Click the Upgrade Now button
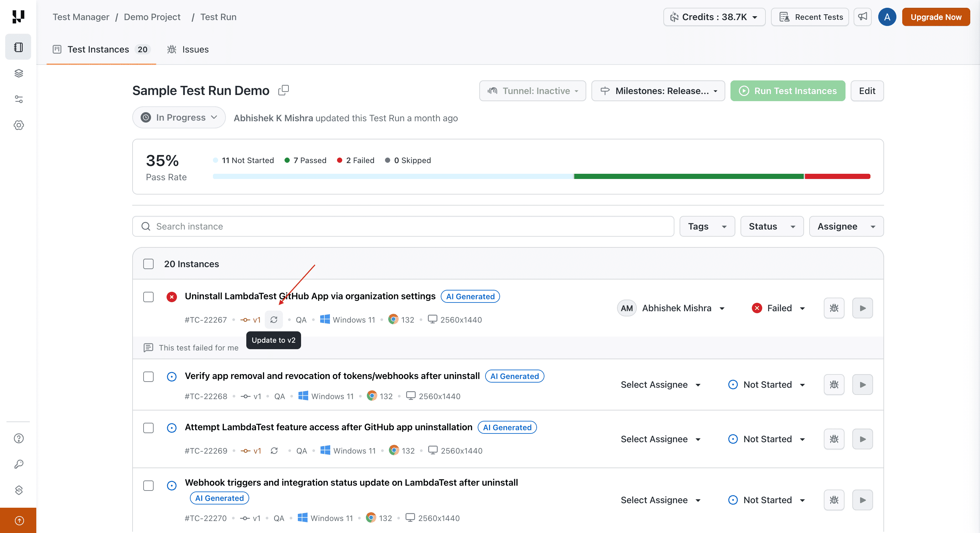Screen dimensions: 980x533 point(936,17)
